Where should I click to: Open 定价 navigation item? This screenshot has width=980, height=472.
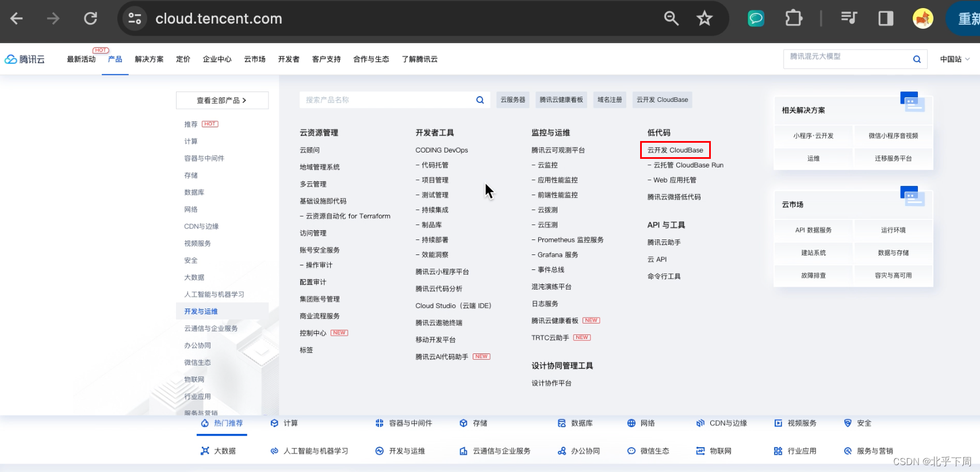pos(183,59)
